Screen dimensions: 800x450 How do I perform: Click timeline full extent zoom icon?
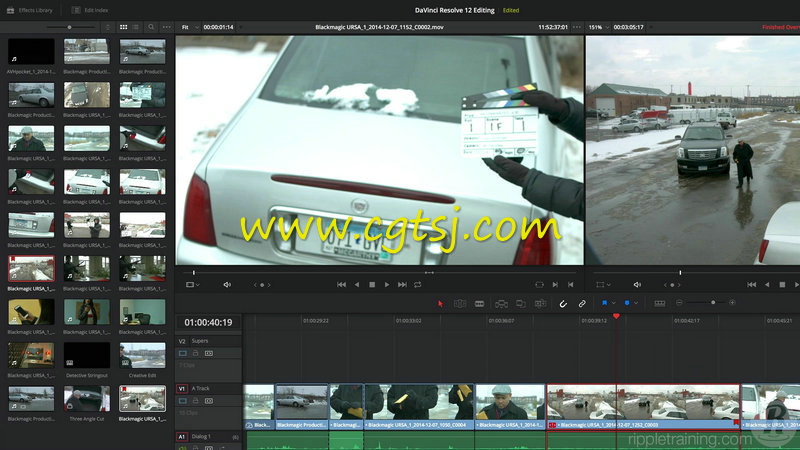point(660,303)
